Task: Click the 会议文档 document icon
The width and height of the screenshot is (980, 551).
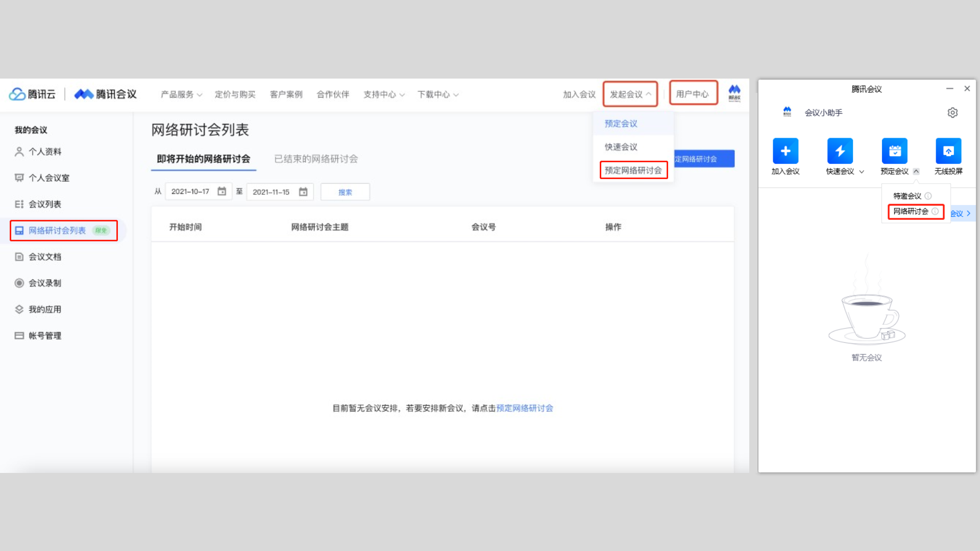Action: click(19, 257)
